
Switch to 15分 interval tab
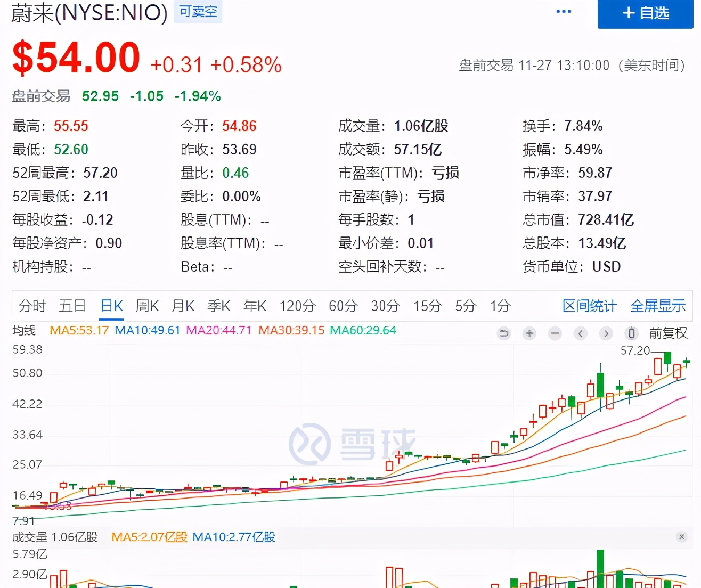tap(428, 306)
